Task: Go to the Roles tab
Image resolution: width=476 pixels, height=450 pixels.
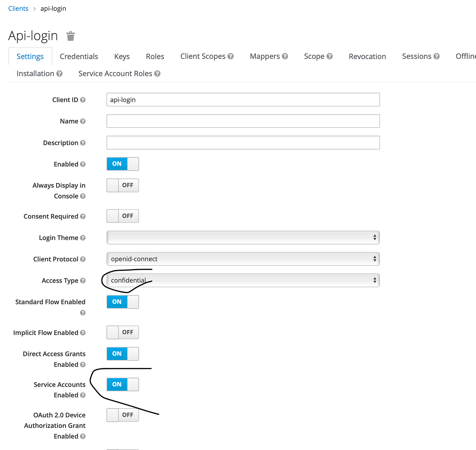Action: (155, 56)
